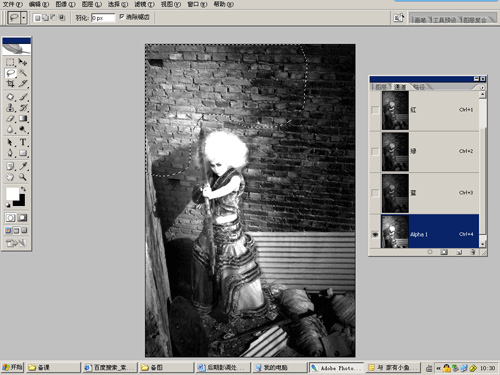Click the foreground white color swatch

tap(12, 193)
